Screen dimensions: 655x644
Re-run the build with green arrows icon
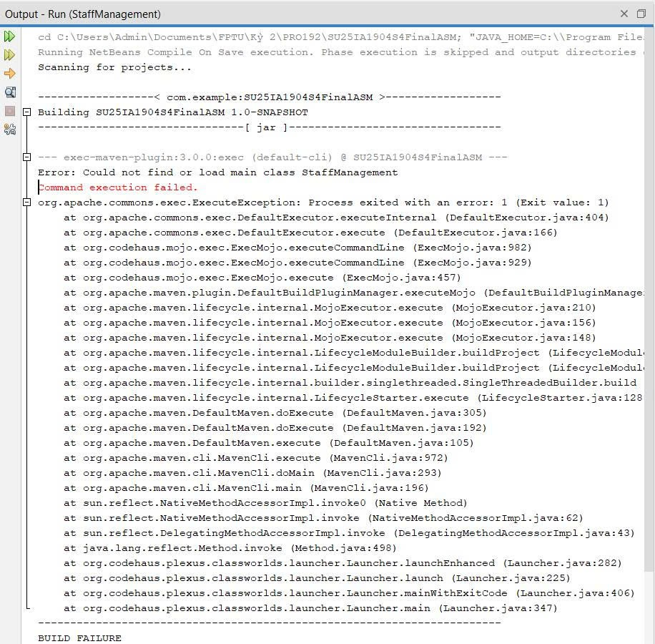[9, 36]
